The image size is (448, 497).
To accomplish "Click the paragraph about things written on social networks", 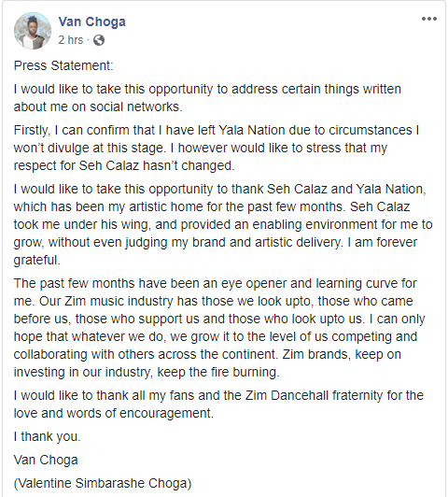I will (x=207, y=98).
